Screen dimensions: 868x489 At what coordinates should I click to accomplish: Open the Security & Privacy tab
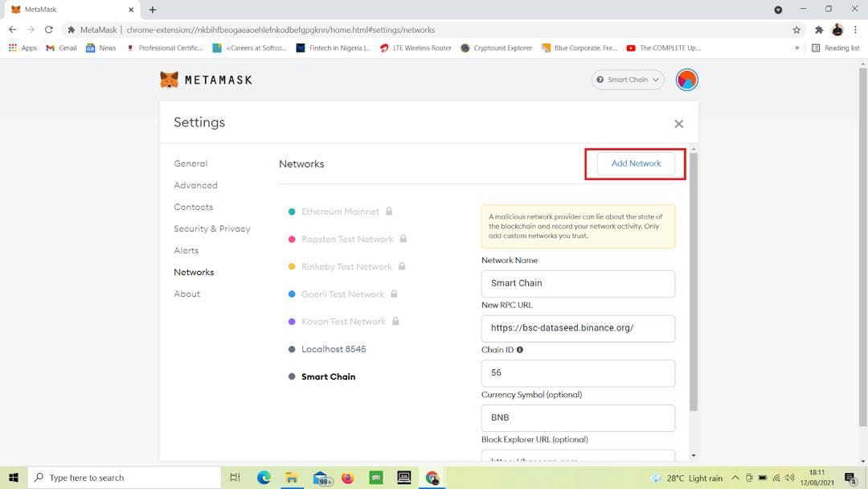[x=212, y=228]
